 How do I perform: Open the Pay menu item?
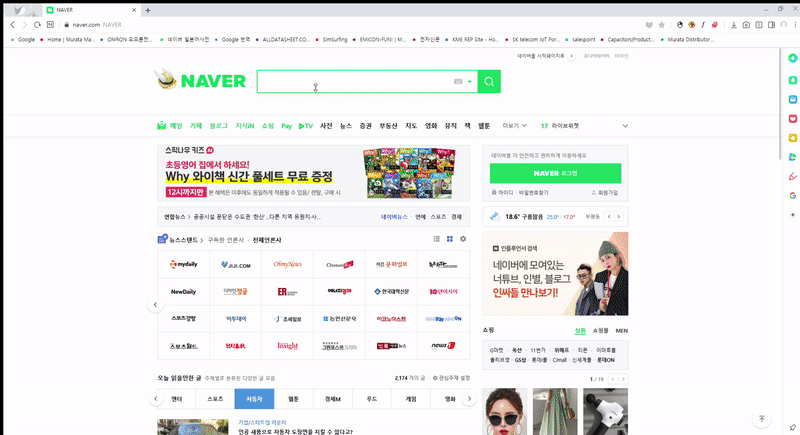coord(286,126)
